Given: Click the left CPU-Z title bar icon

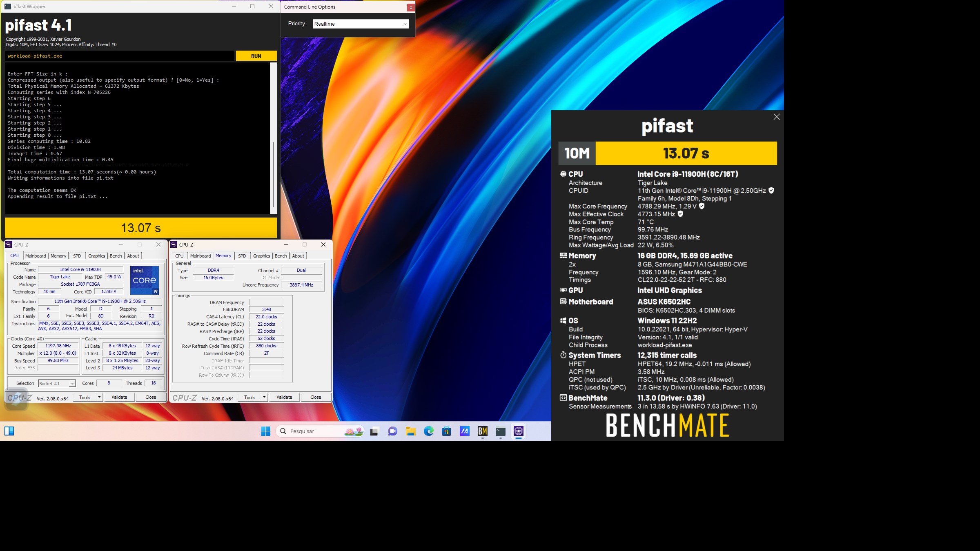Looking at the screenshot, I should [9, 244].
